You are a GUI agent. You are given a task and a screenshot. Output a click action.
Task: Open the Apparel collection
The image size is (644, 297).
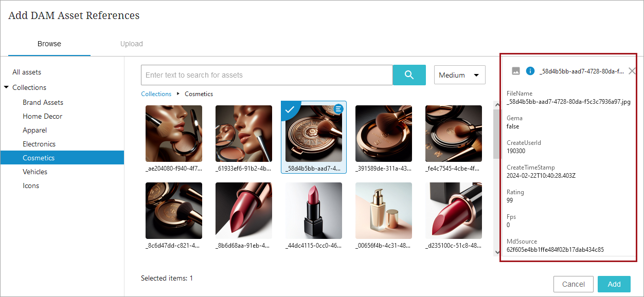coord(35,130)
